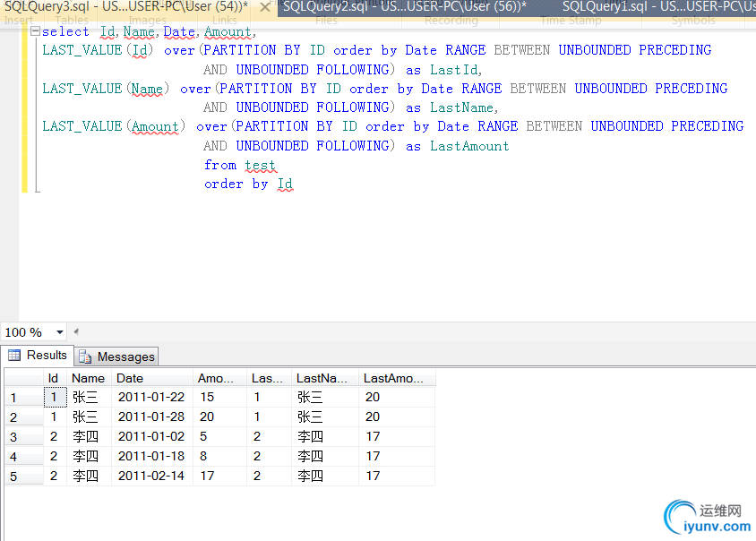756x541 pixels.
Task: Click the highlighted Id cell in row 1
Action: (56, 398)
